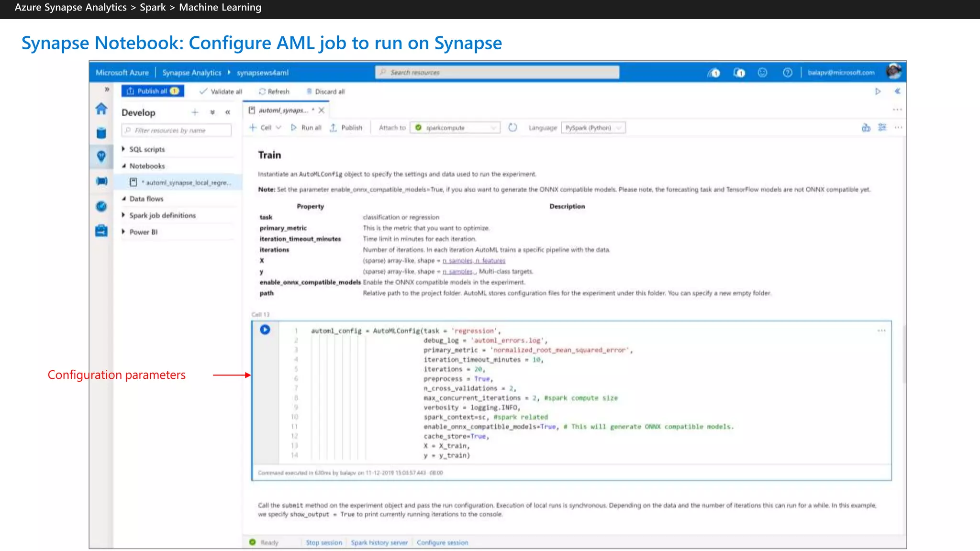The image size is (980, 551).
Task: Click Publish in notebook toolbar
Action: [346, 128]
